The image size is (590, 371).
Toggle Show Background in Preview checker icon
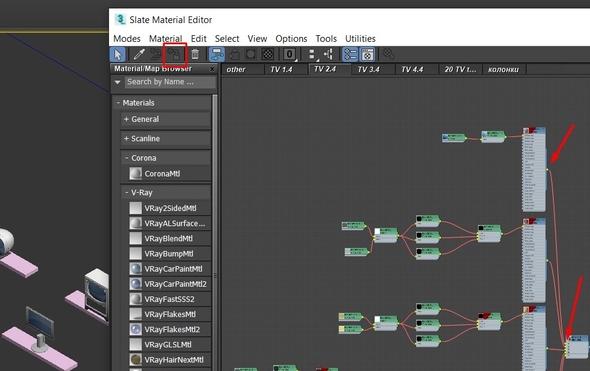[x=268, y=55]
